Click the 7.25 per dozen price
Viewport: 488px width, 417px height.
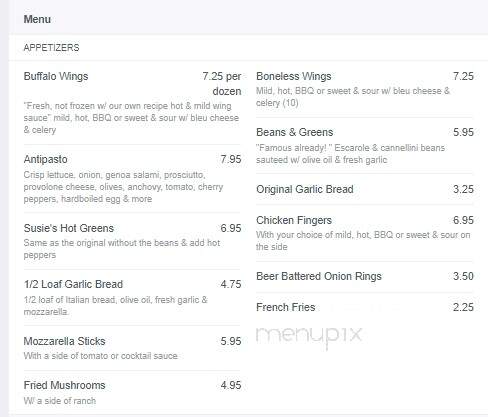pyautogui.click(x=222, y=84)
